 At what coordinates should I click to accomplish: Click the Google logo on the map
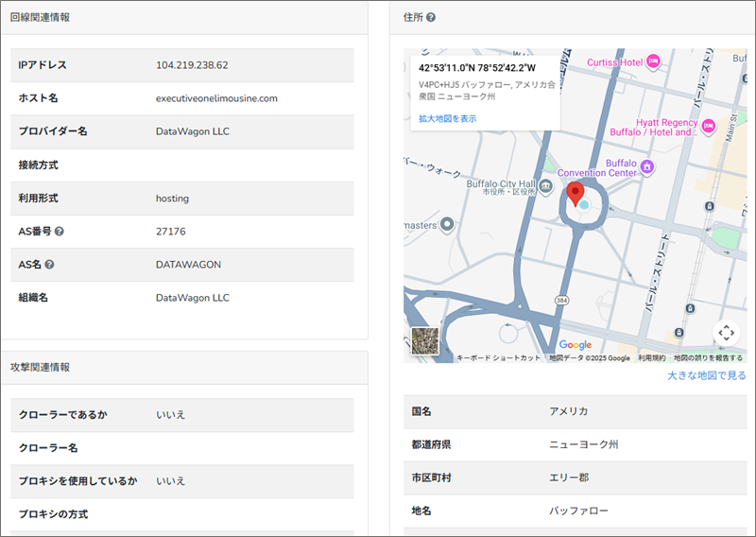click(575, 345)
